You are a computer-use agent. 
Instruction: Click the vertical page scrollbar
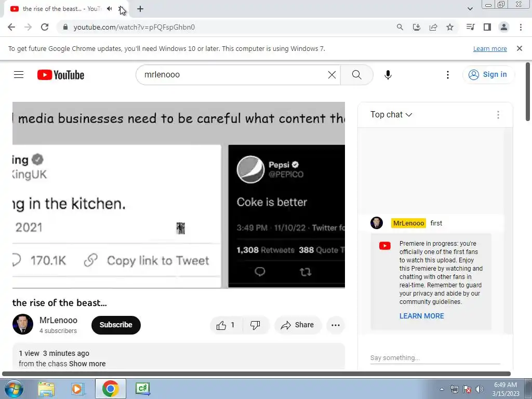click(528, 91)
